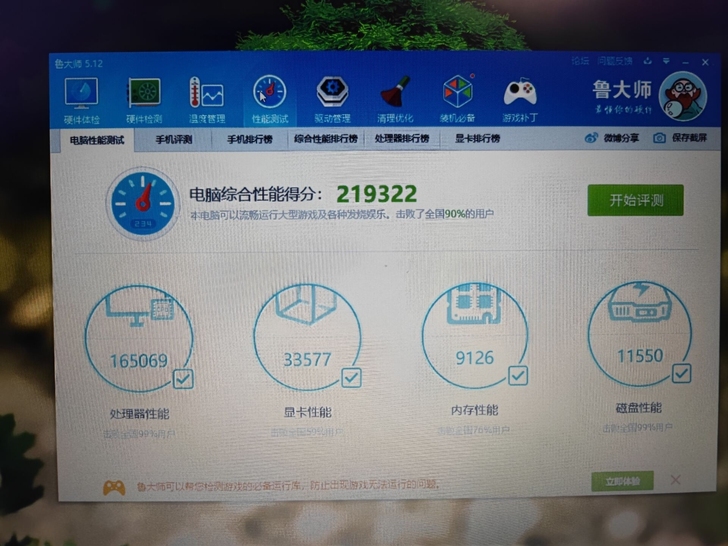The width and height of the screenshot is (728, 546).
Task: Dismiss the bottom banner with its X
Action: coord(676,480)
